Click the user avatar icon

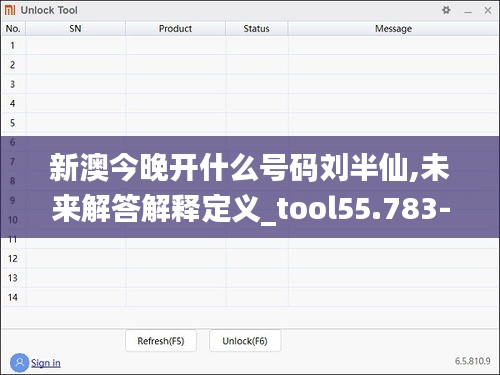pos(20,363)
